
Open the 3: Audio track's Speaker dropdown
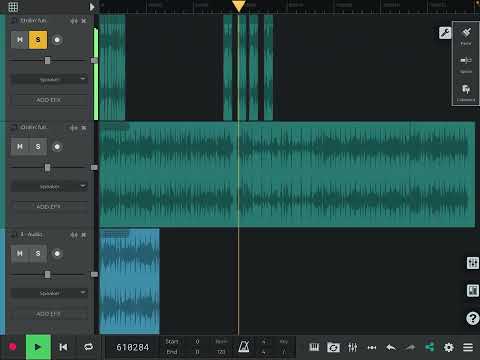pyautogui.click(x=50, y=293)
